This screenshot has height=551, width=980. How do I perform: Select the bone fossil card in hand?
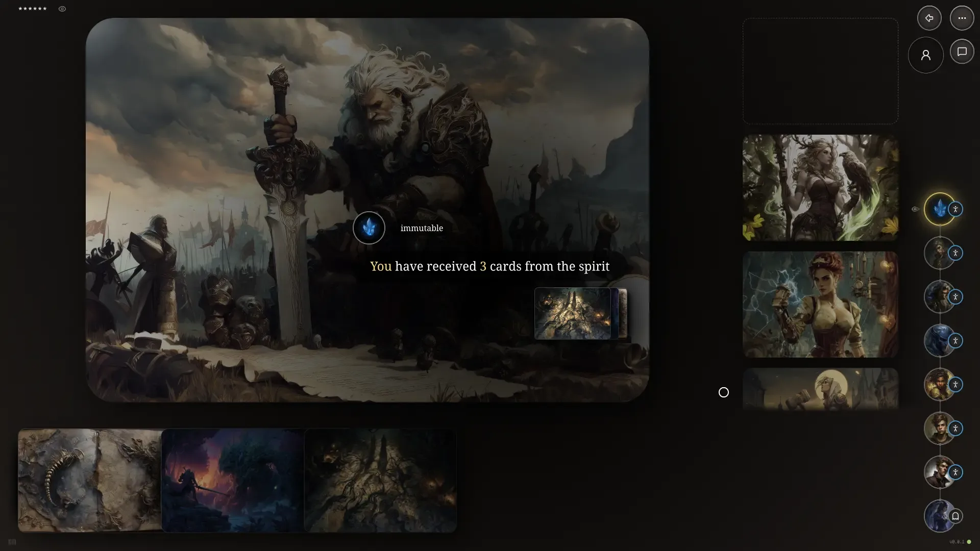(89, 481)
